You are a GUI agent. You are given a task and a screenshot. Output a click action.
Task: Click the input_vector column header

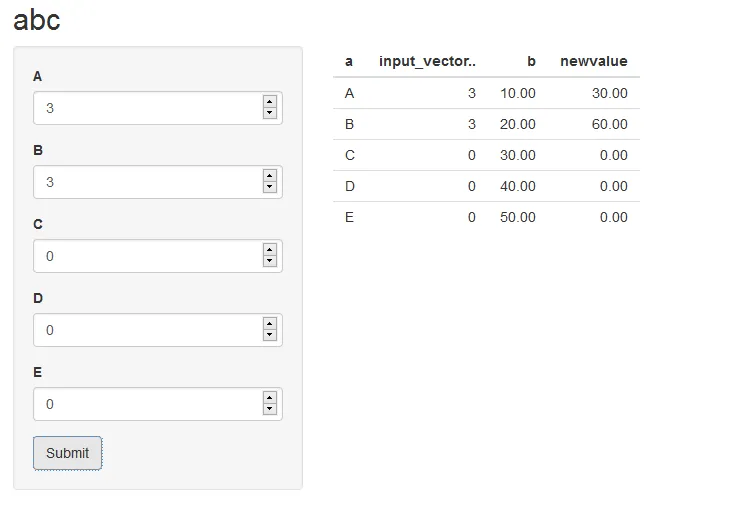427,61
